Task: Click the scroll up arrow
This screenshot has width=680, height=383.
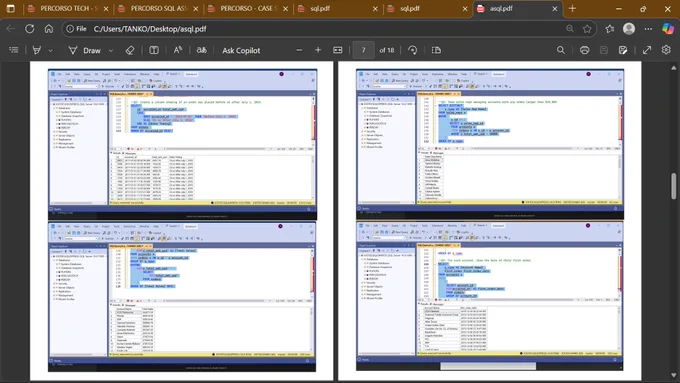Action: click(x=673, y=68)
